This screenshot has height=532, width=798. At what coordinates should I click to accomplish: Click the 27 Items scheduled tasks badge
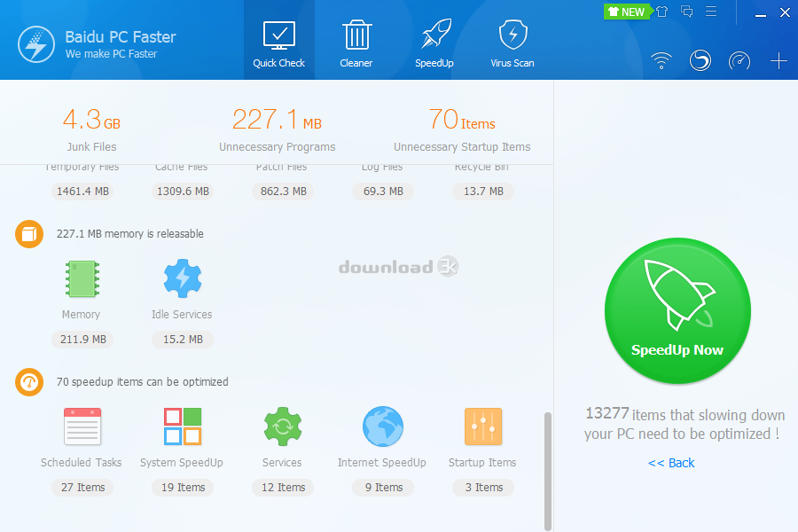(82, 488)
